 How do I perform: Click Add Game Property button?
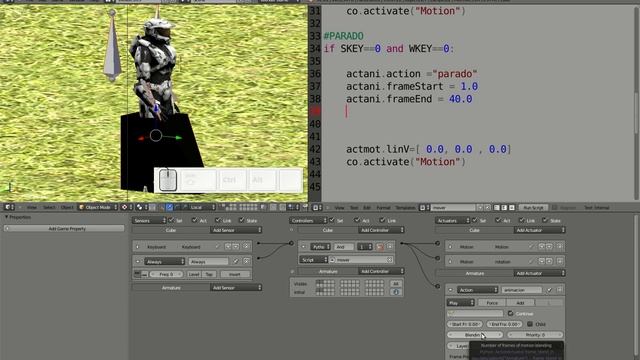point(64,229)
